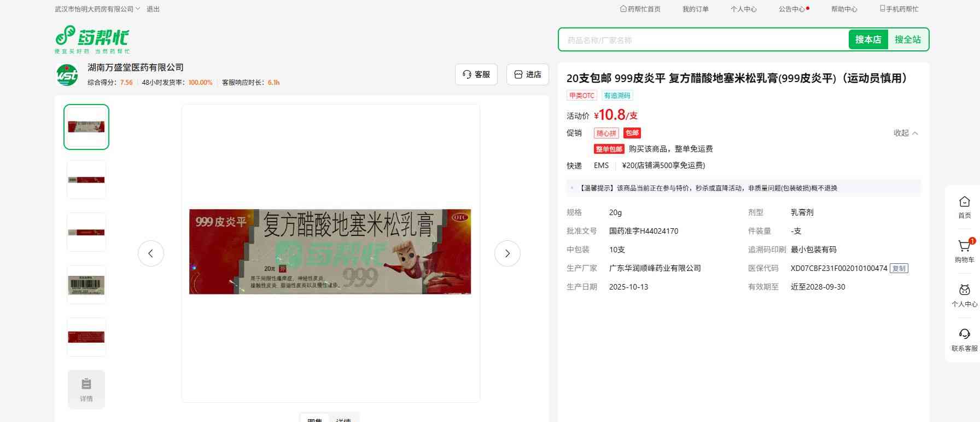This screenshot has width=980, height=422.
Task: Enter the shop with 进店
Action: click(x=527, y=74)
